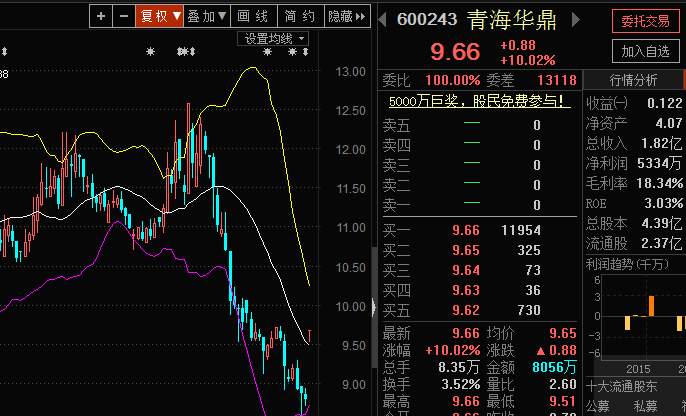Select the 画线 drawing tool

[254, 17]
